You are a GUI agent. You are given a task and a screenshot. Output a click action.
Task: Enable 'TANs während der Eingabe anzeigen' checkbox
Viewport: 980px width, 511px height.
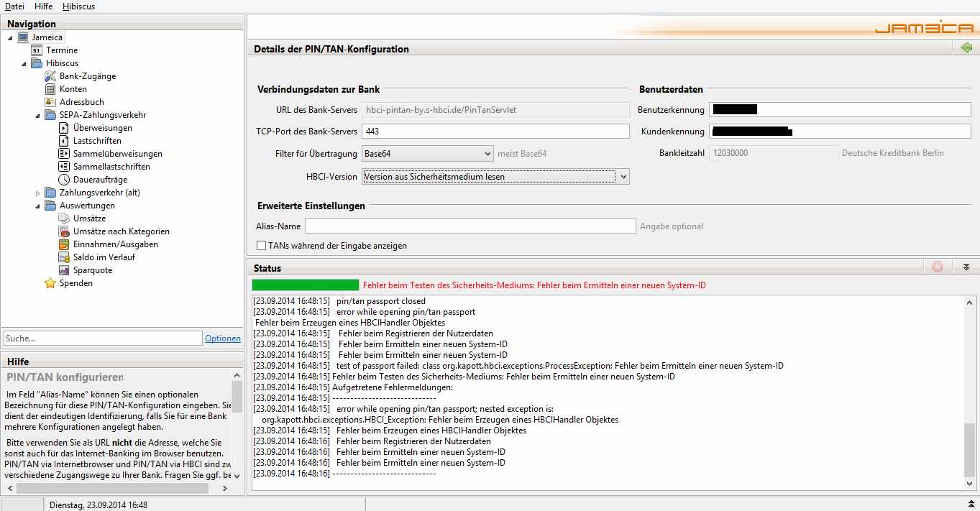[262, 246]
